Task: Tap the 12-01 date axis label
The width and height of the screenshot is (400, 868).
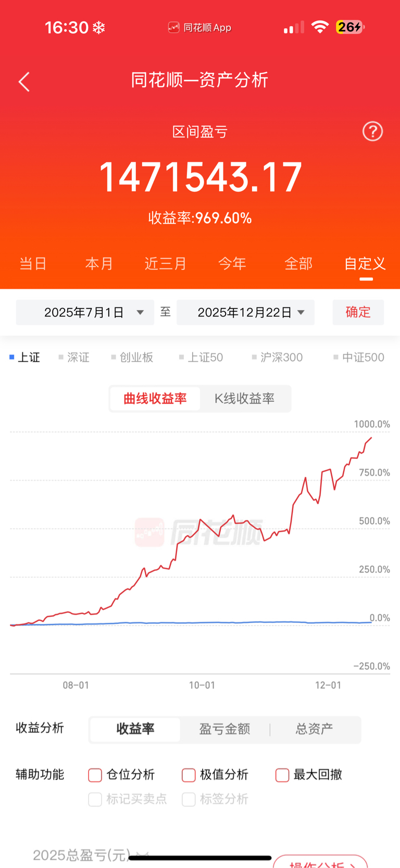Action: 328,685
